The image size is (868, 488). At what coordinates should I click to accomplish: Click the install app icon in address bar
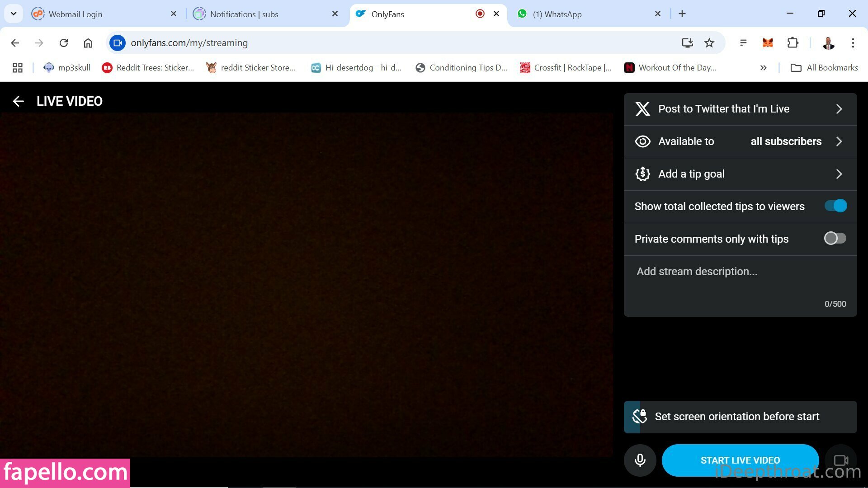(x=687, y=43)
